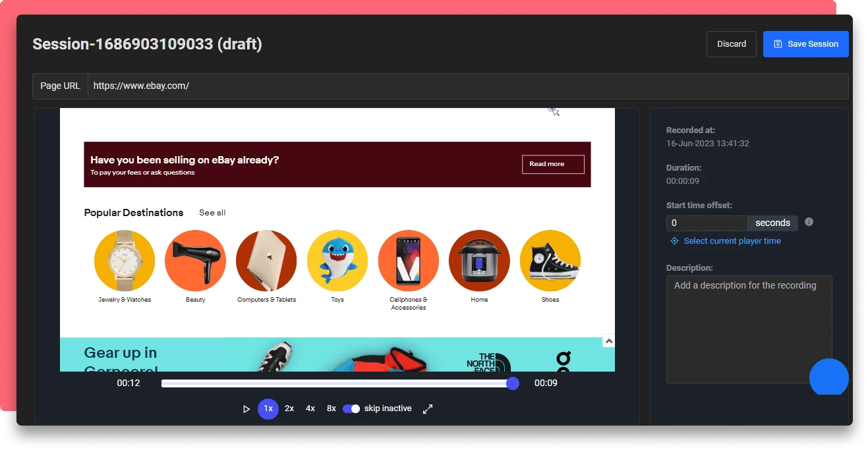Click the Save Session button
The height and width of the screenshot is (450, 868).
[x=806, y=44]
